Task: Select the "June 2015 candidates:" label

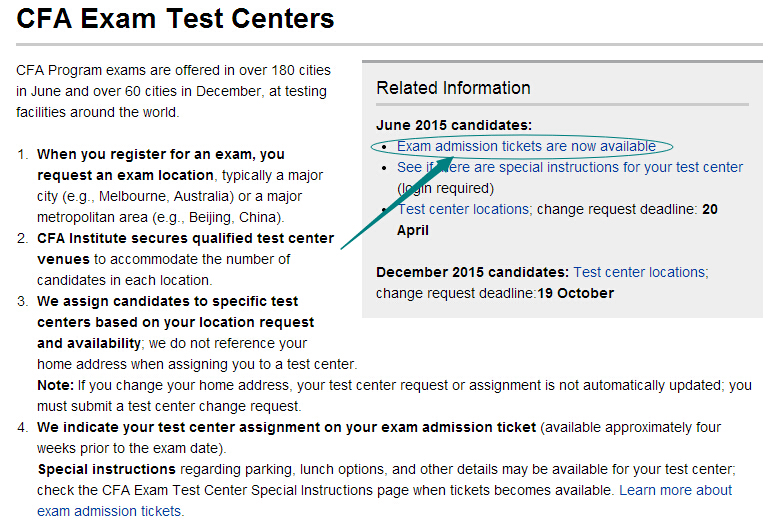Action: [454, 125]
